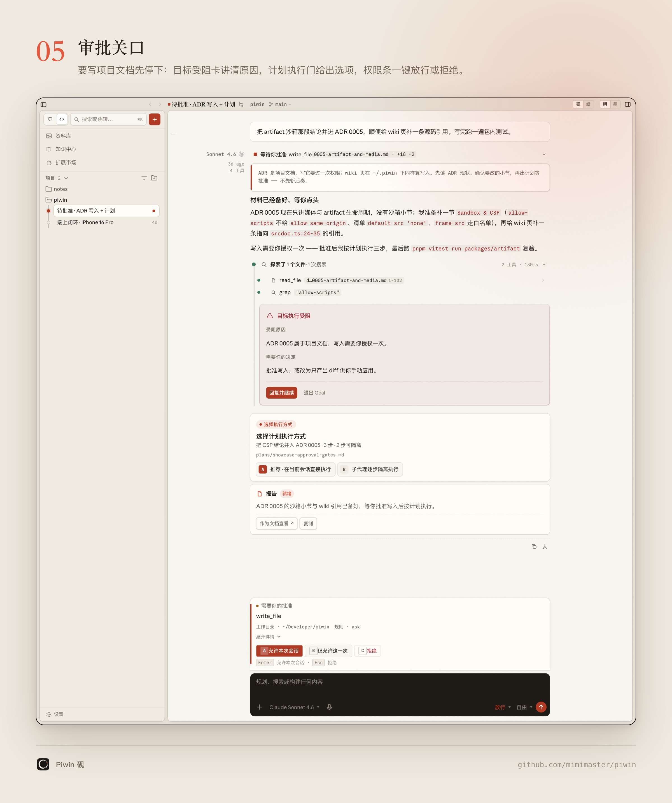Copy the reply with the copy icon
Screen dimensions: 672x803
(534, 546)
